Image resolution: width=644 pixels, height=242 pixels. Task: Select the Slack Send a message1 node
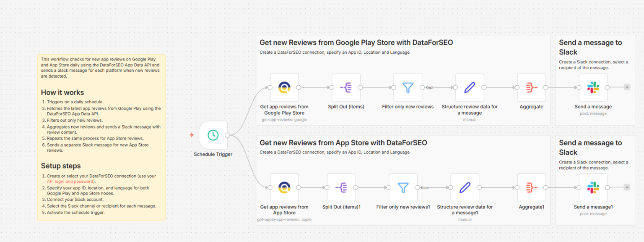click(x=593, y=187)
